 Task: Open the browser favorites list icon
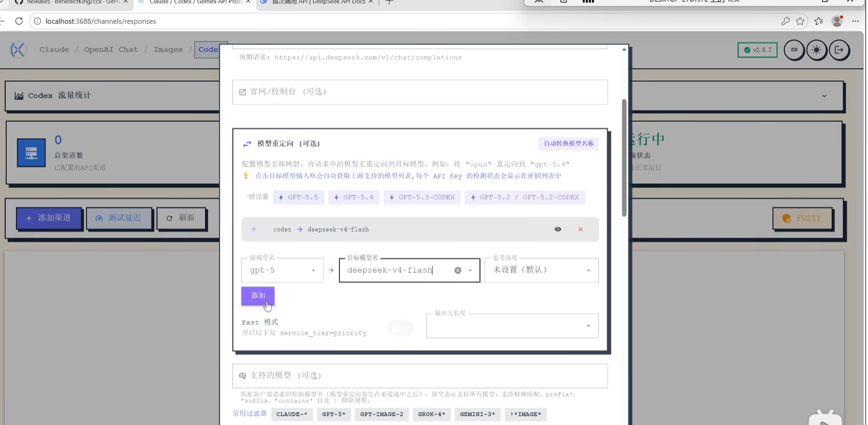tap(819, 21)
